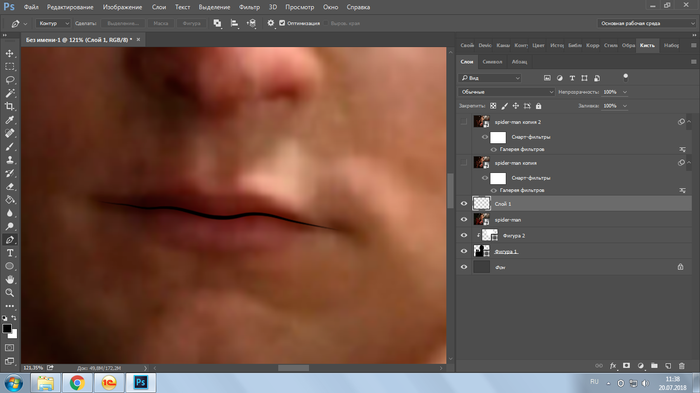Select the Move tool
The width and height of the screenshot is (700, 393).
coord(9,54)
